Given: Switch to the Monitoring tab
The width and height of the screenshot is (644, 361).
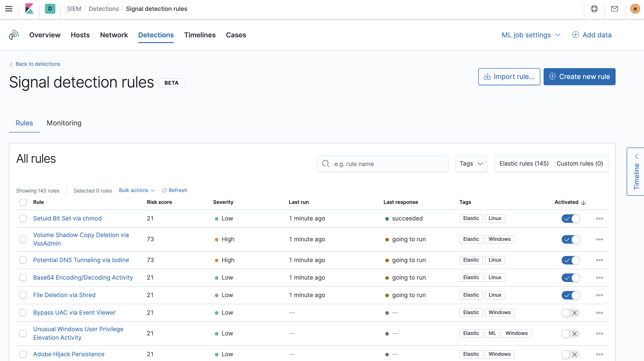Looking at the screenshot, I should coord(64,123).
